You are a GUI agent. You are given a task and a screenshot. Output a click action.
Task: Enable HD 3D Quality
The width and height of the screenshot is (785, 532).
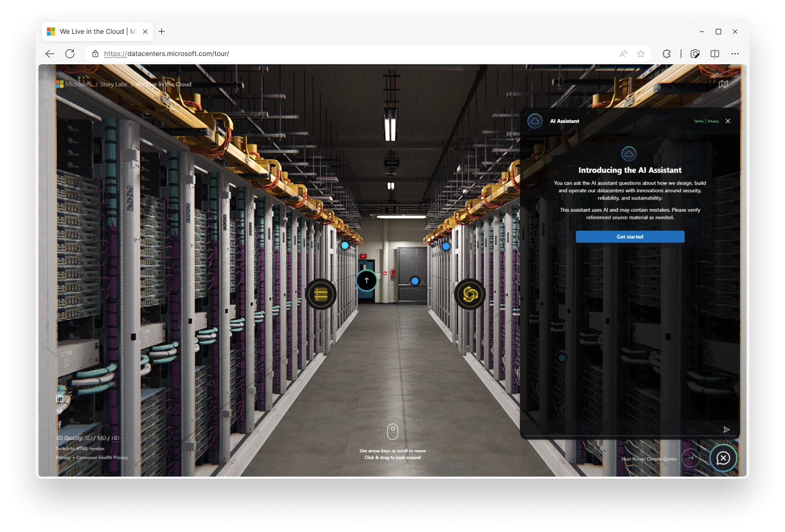click(115, 438)
